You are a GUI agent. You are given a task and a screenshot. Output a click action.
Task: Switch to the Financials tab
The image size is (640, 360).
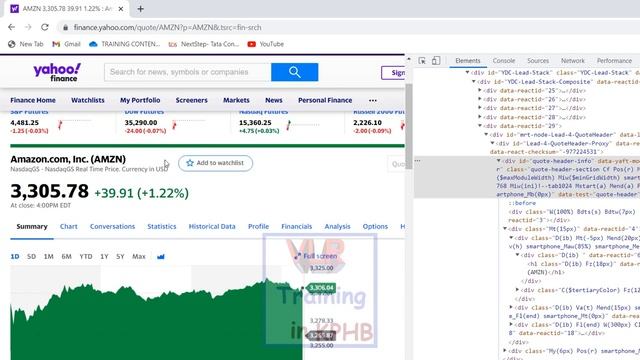(x=296, y=227)
